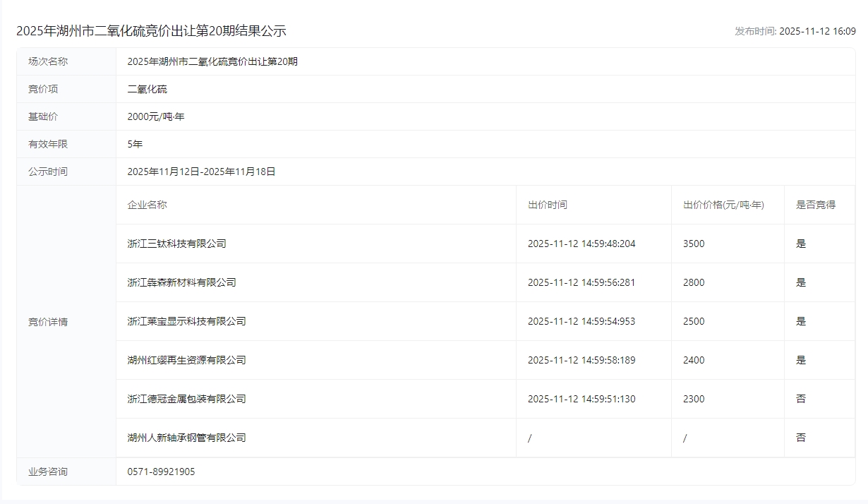Click the 出价时间 column header
This screenshot has height=504, width=868.
[x=547, y=205]
